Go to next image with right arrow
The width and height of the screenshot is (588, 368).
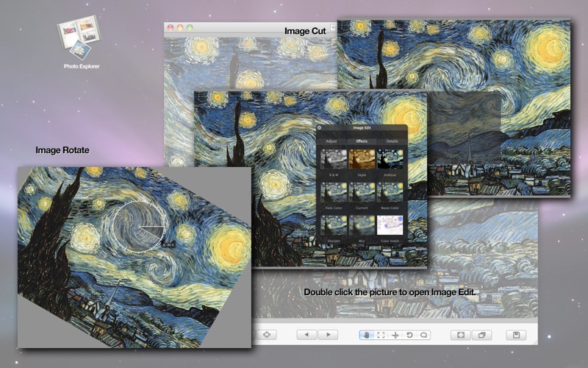(x=328, y=335)
